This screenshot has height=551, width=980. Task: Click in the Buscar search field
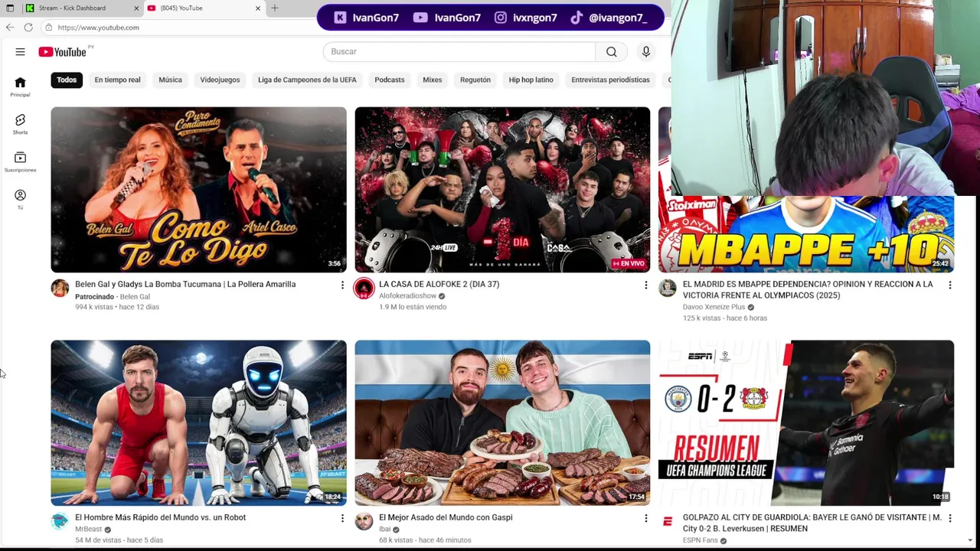coord(459,52)
